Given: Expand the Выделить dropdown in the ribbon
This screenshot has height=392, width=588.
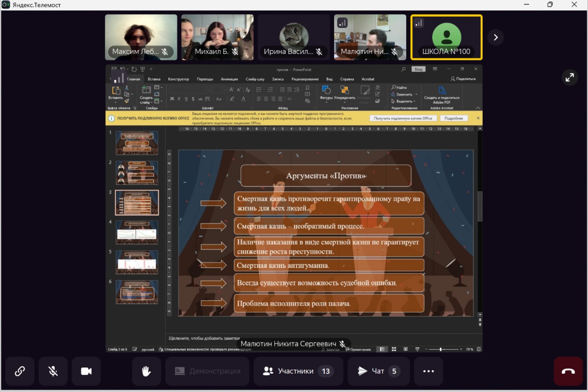Looking at the screenshot, I should [x=405, y=101].
